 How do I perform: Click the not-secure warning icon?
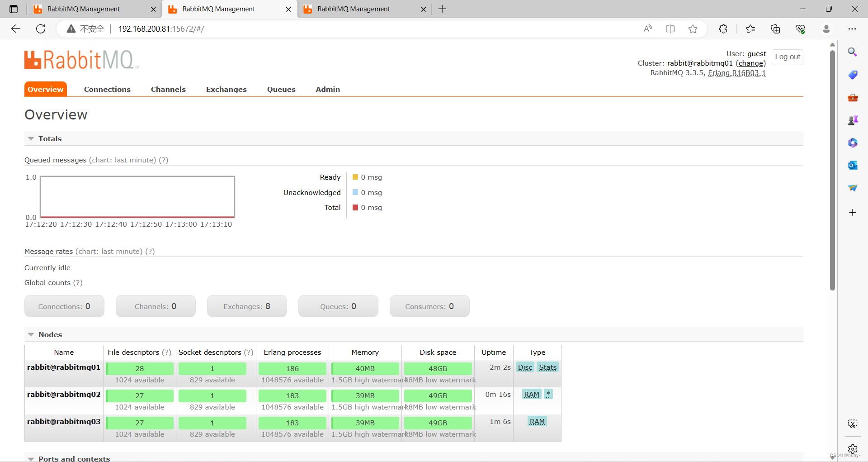point(71,29)
